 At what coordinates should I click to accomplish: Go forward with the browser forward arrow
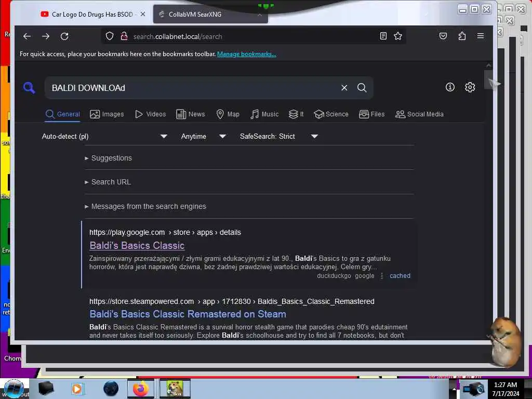tap(46, 36)
